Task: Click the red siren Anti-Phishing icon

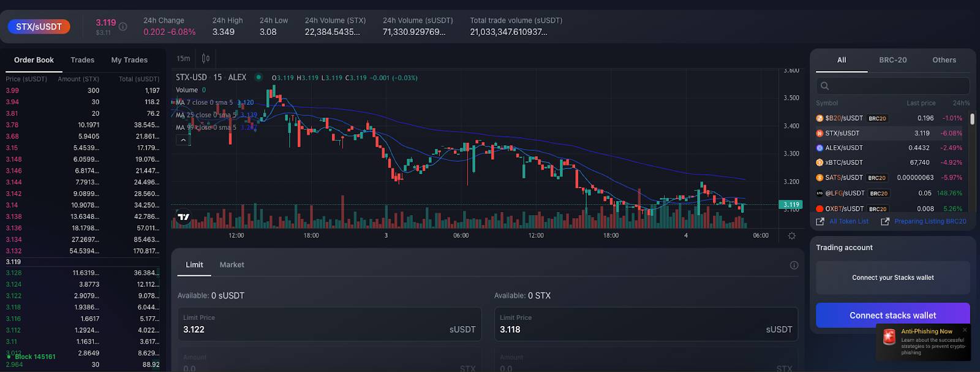Action: (889, 337)
